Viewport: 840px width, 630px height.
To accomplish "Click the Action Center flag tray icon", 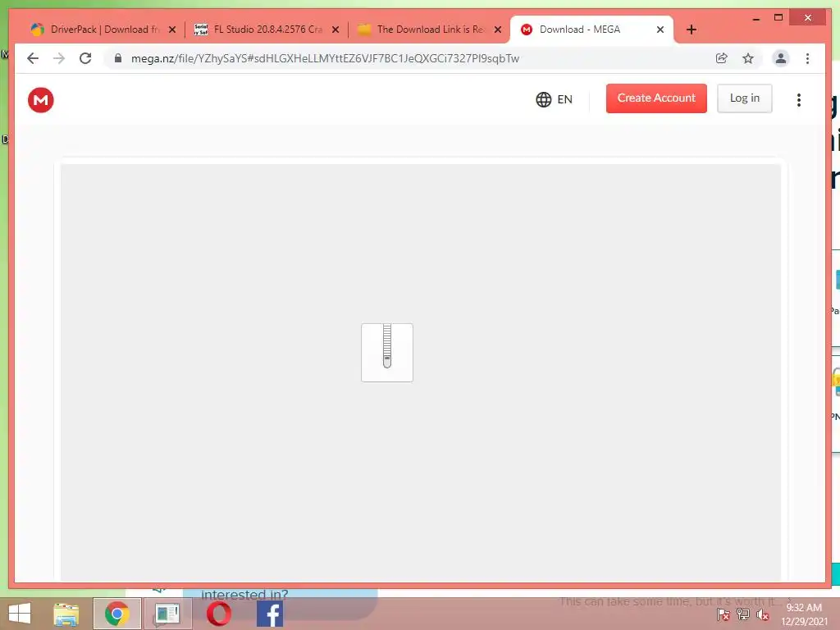I will (723, 614).
